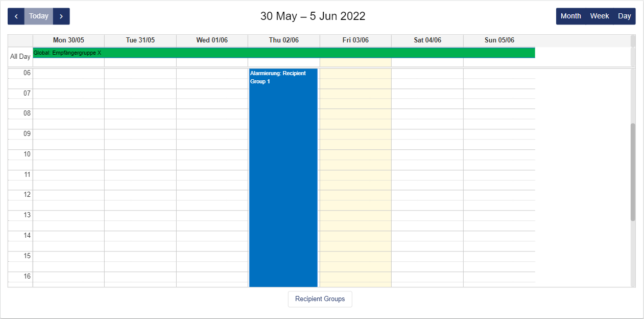Click the Today button
Viewport: 644px width, 319px height.
(39, 16)
